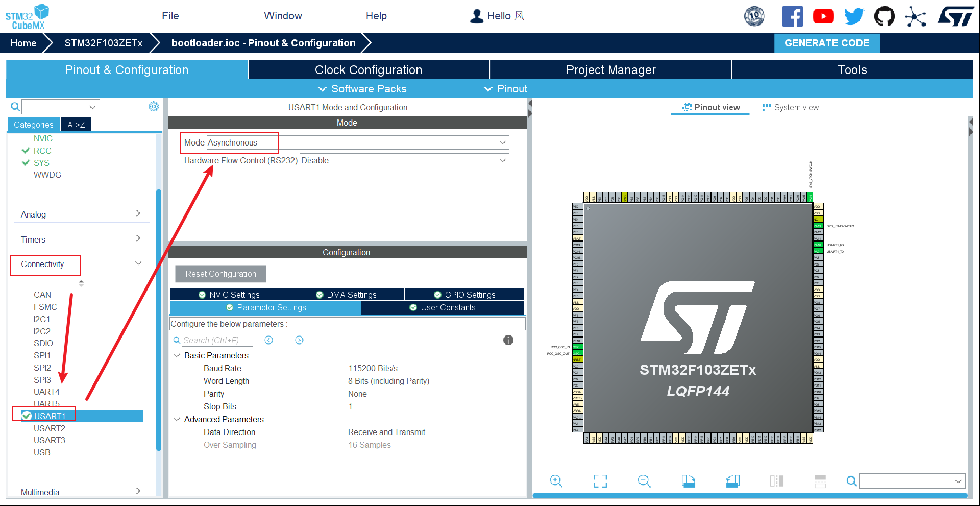
Task: Open the Software Packs dropdown menu
Action: pos(362,89)
